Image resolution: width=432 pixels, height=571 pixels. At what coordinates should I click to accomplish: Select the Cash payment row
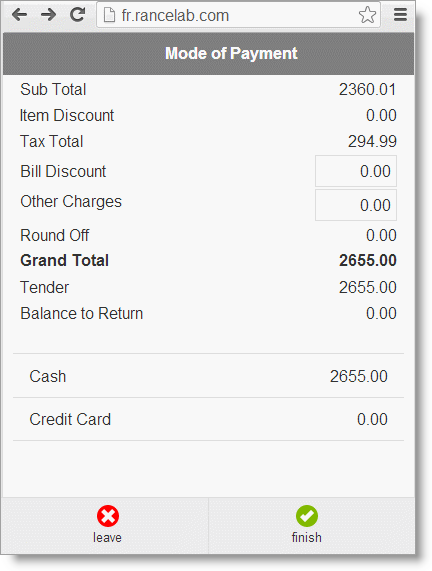[x=208, y=376]
